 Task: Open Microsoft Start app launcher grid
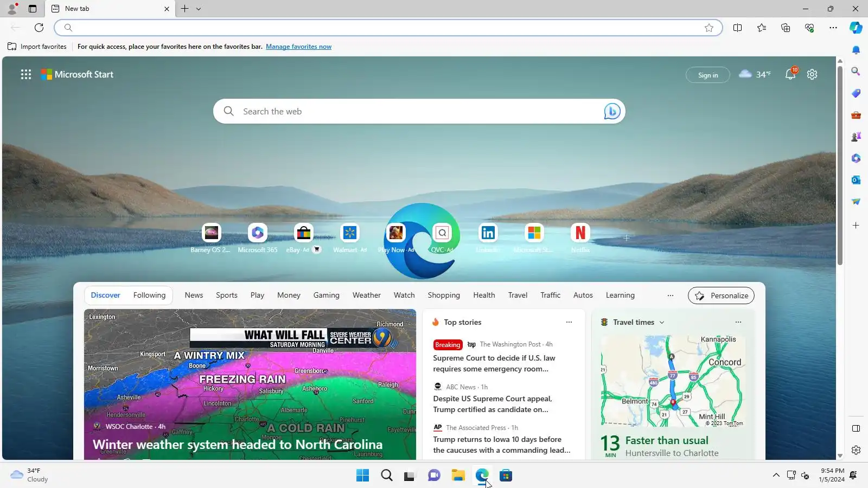point(26,74)
